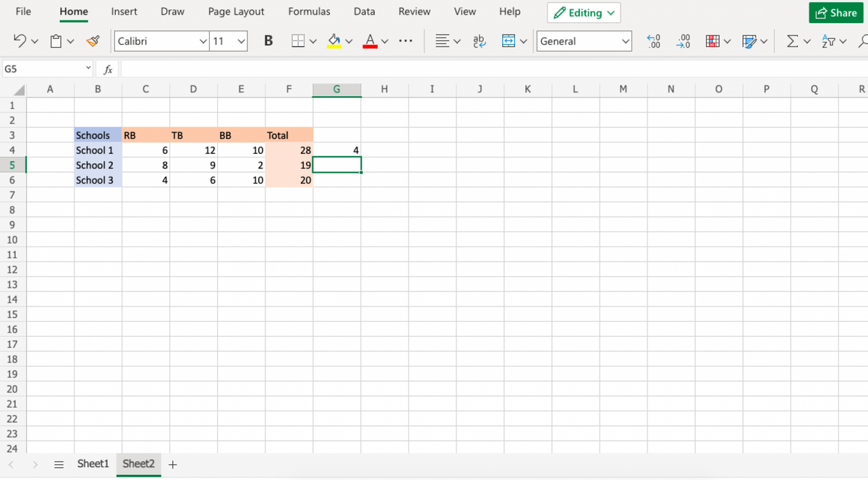Image resolution: width=868 pixels, height=480 pixels.
Task: Click Format as Table icon
Action: (749, 41)
